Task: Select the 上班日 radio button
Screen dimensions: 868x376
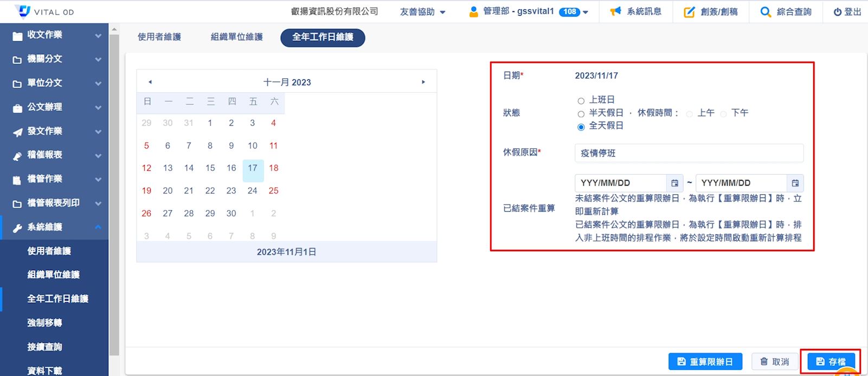Action: click(581, 101)
